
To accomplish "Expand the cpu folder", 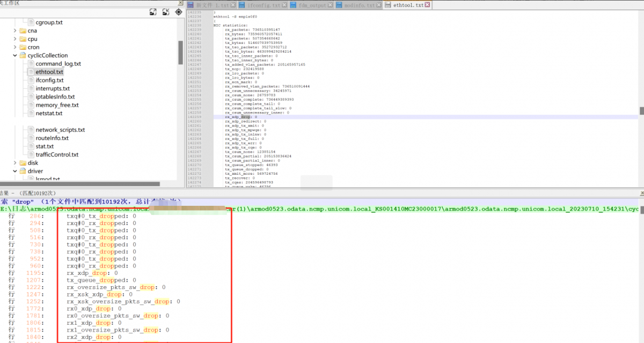I will [15, 39].
